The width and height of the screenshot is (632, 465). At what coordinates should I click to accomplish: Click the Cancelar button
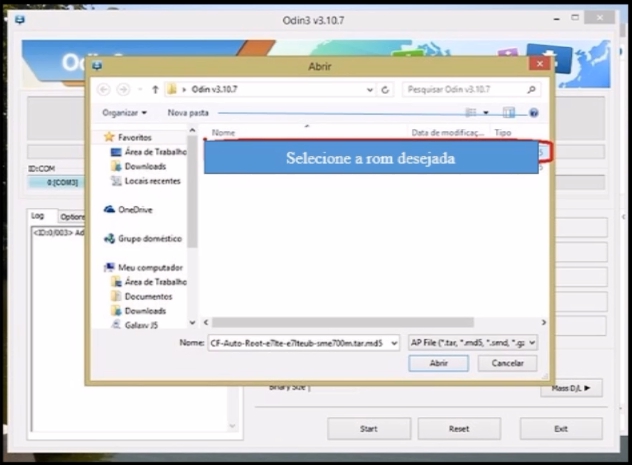pos(507,363)
